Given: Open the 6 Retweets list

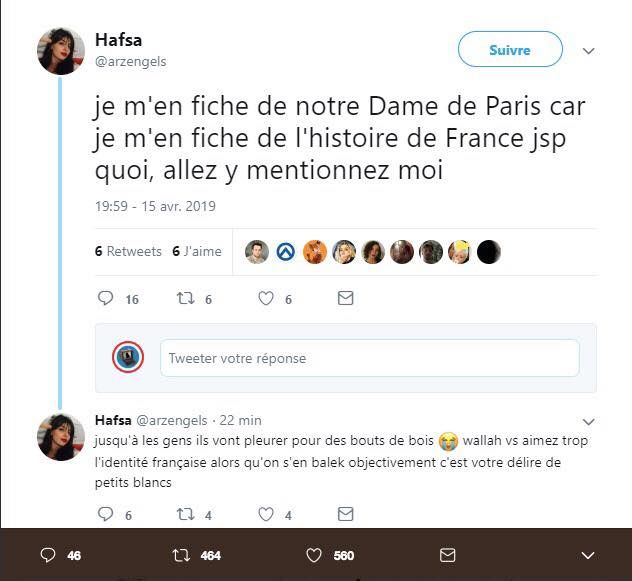Looking at the screenshot, I should [128, 252].
